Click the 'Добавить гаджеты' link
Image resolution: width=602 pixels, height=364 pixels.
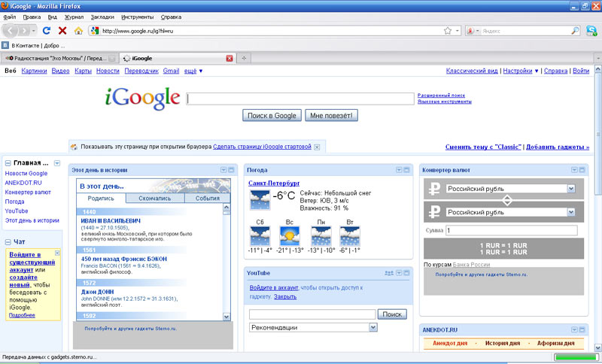click(x=558, y=147)
